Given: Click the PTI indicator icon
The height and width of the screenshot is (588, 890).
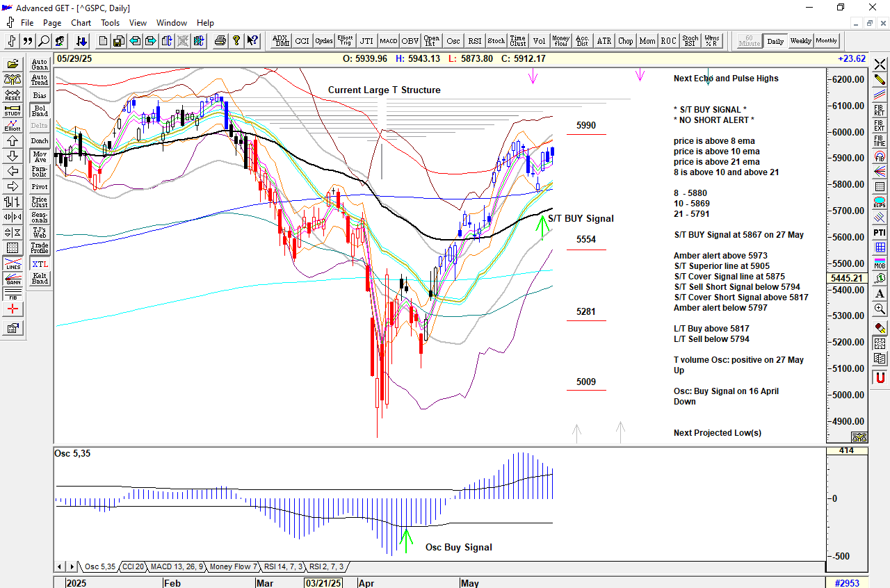Looking at the screenshot, I should tap(880, 232).
